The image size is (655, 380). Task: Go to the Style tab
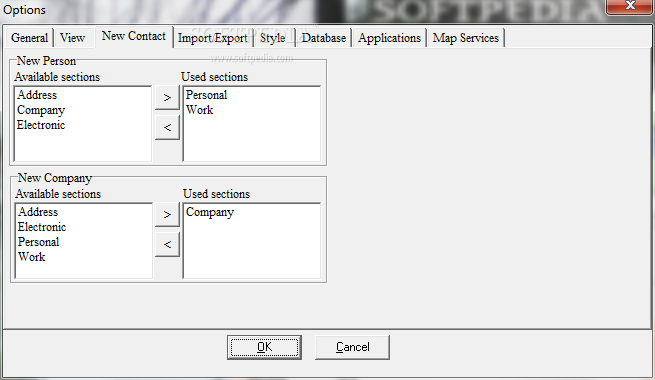(273, 38)
